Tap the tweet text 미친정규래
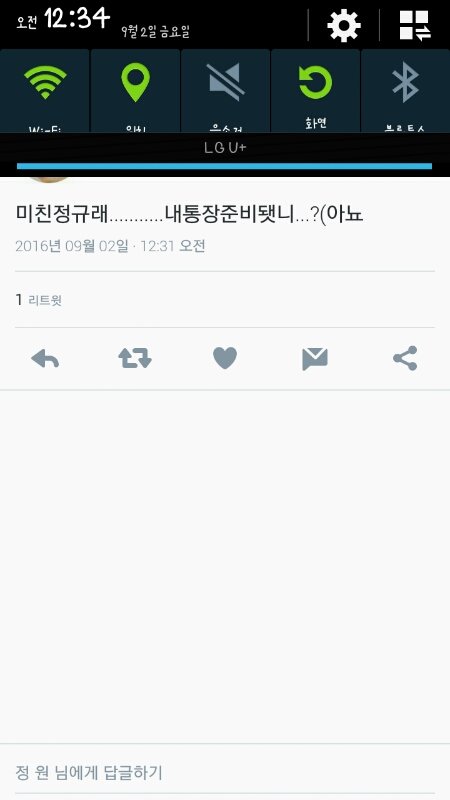Screen dimensions: 450x800 tap(62, 214)
